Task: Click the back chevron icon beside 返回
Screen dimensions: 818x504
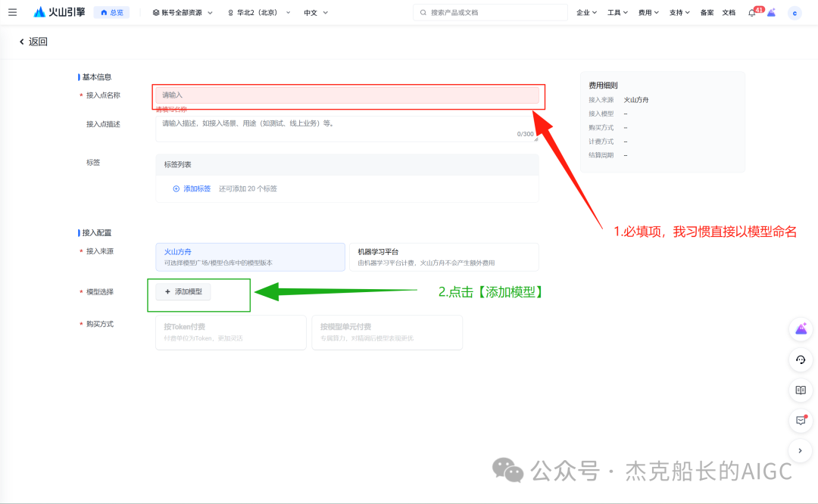Action: coord(21,42)
